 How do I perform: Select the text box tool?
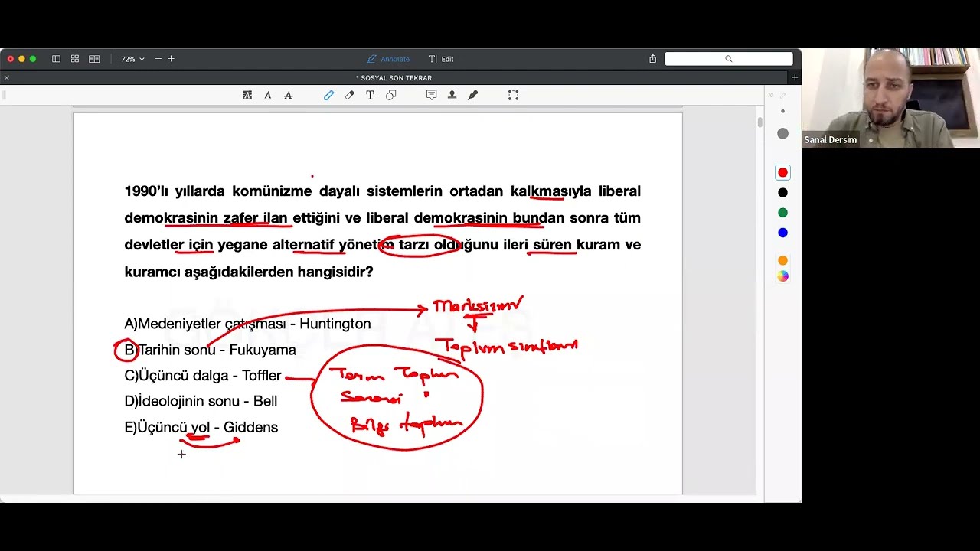370,95
